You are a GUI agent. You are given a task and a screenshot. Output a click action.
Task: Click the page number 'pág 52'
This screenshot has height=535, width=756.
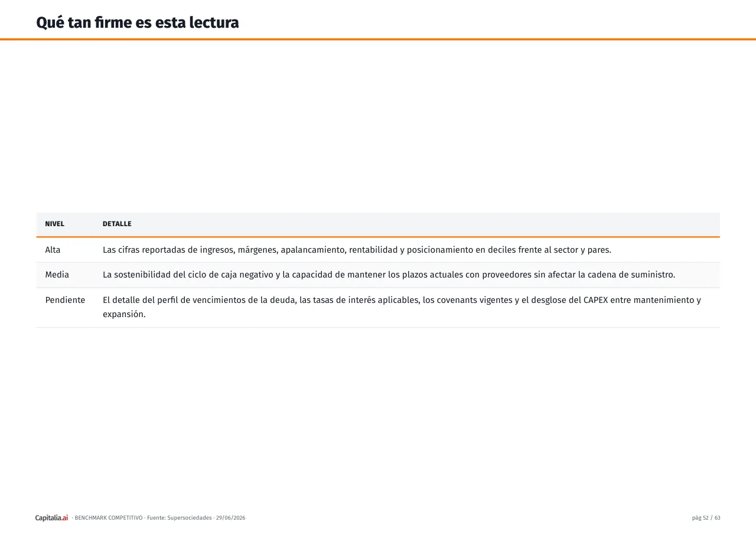(x=700, y=518)
